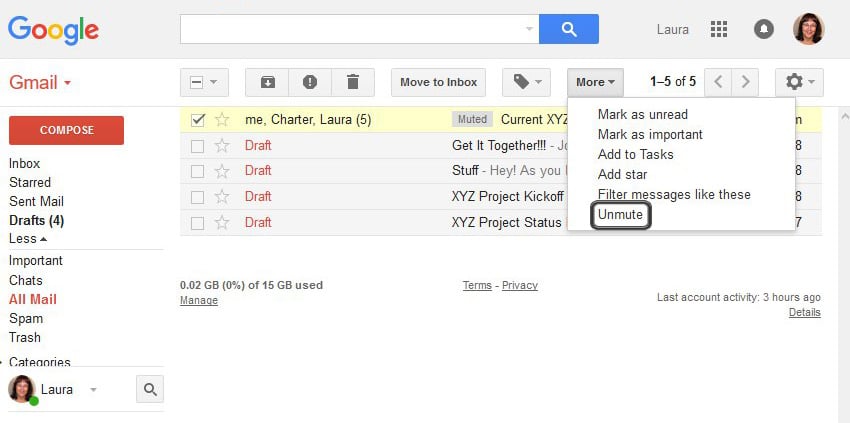Open Laura's account avatar at top right
The width and height of the screenshot is (850, 423).
[x=808, y=29]
